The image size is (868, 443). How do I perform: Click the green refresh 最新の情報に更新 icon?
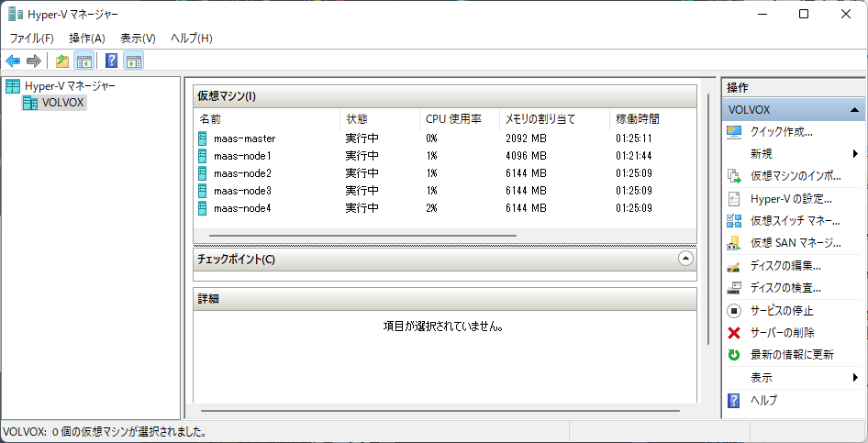pyautogui.click(x=733, y=355)
